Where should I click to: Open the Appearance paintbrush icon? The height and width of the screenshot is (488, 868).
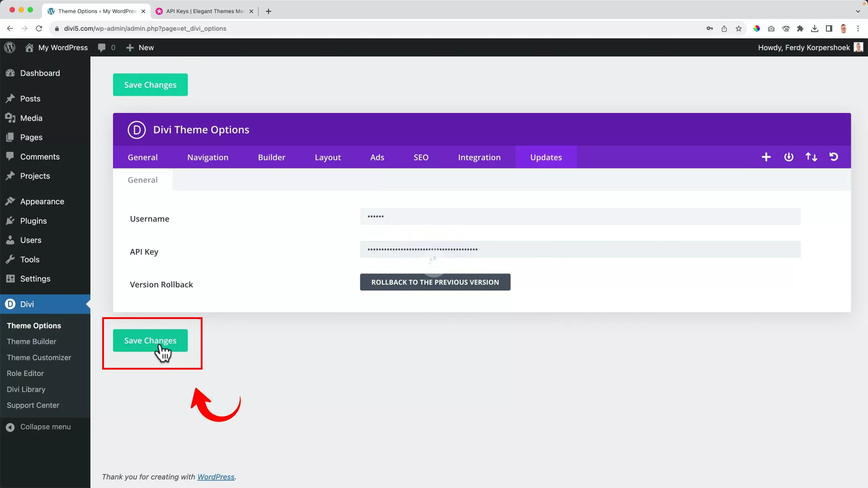tap(10, 202)
